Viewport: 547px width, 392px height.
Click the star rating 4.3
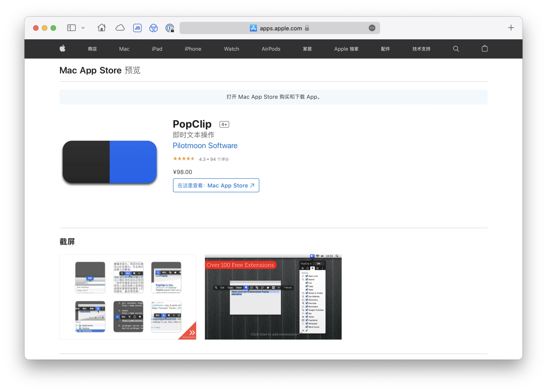pos(184,159)
